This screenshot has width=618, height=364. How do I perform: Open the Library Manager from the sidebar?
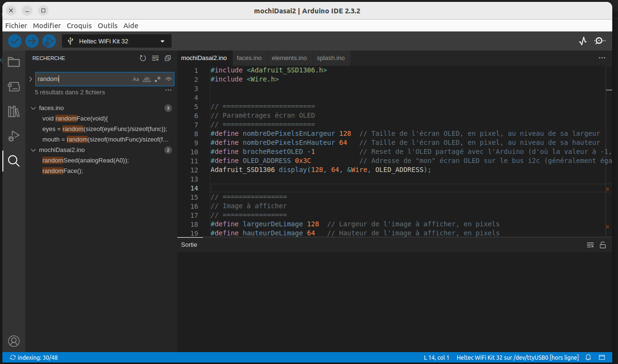click(x=13, y=111)
